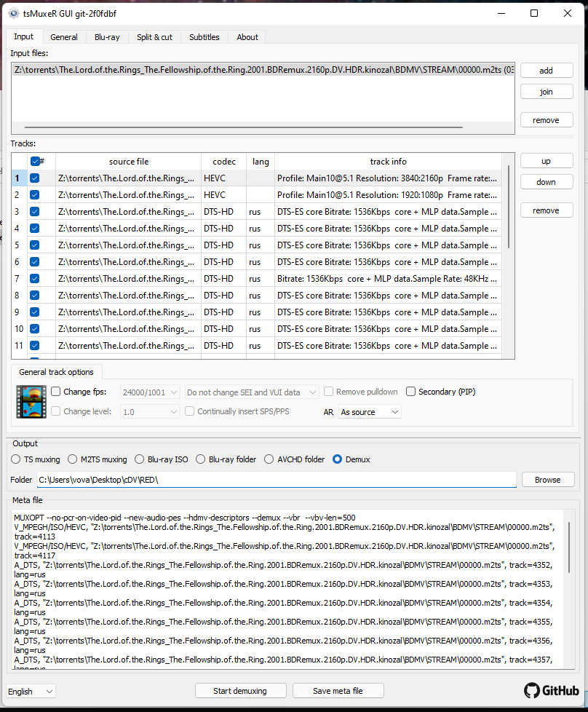Click the output Folder path field
Viewport: 588px width, 712px height.
click(x=277, y=480)
